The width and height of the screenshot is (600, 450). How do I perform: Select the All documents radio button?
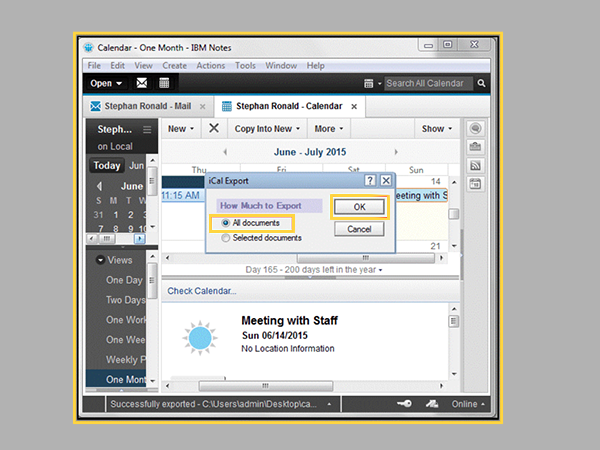click(226, 223)
